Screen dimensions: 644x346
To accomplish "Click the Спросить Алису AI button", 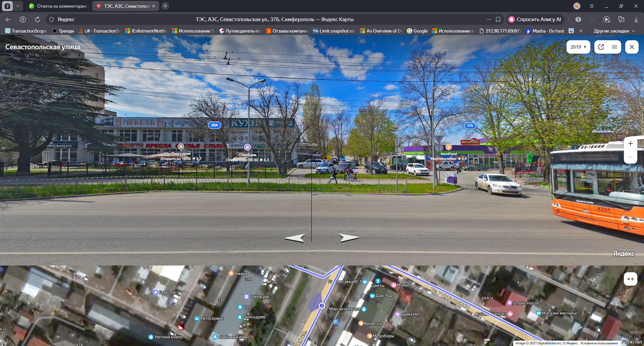I will (535, 19).
